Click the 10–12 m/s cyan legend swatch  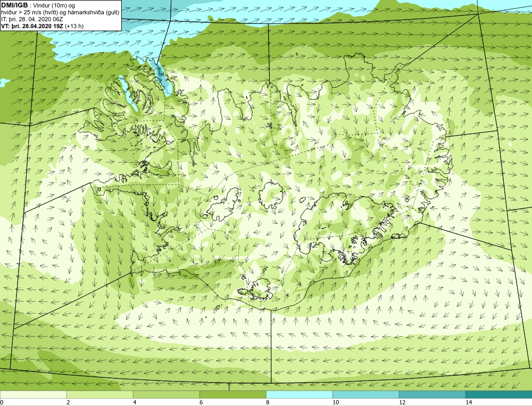[x=366, y=394]
